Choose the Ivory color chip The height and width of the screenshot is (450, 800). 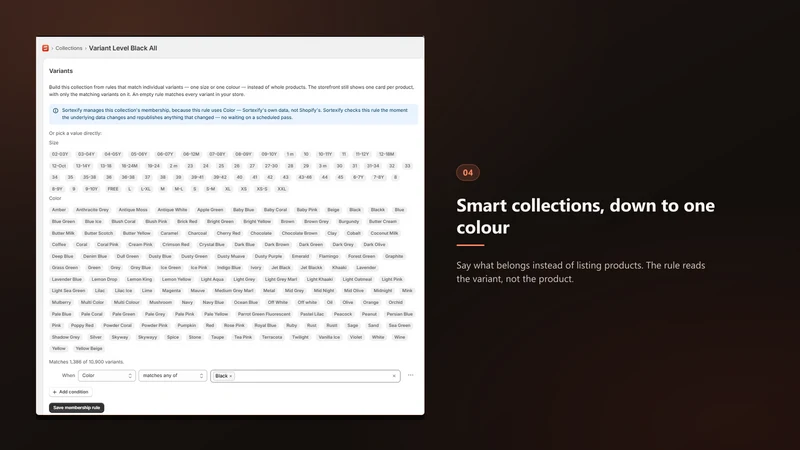coord(256,267)
